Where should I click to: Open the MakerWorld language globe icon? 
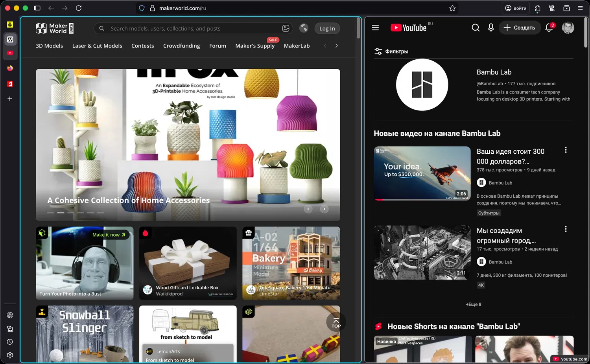point(304,28)
